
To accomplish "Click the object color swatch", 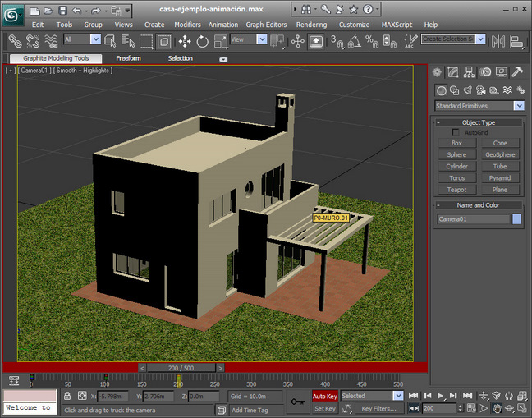I will pyautogui.click(x=517, y=219).
